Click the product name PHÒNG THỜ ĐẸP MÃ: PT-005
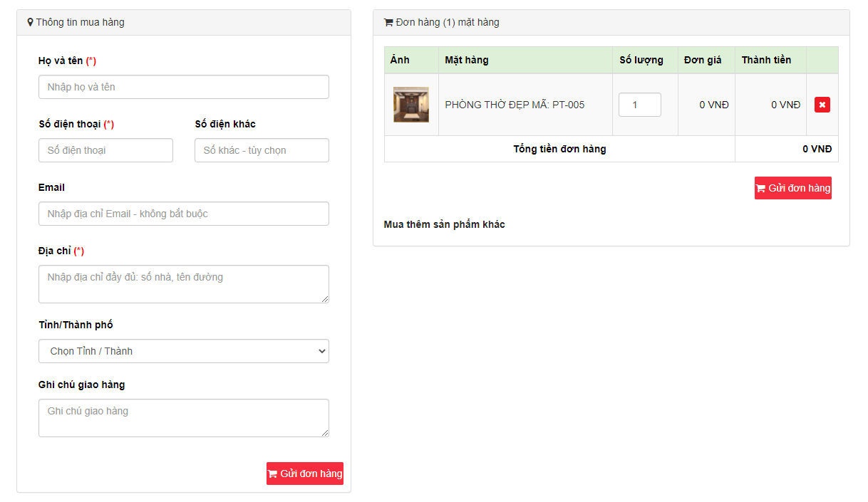868x502 pixels. 515,105
